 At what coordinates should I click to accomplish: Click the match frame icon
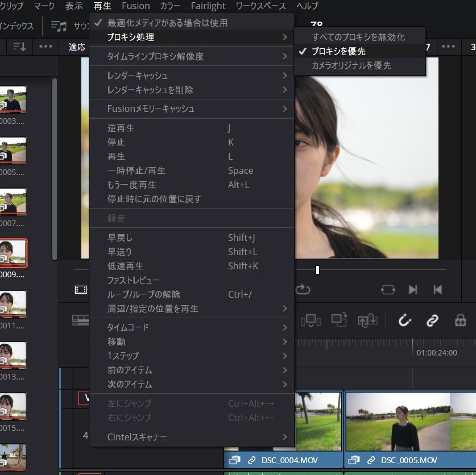[x=388, y=290]
